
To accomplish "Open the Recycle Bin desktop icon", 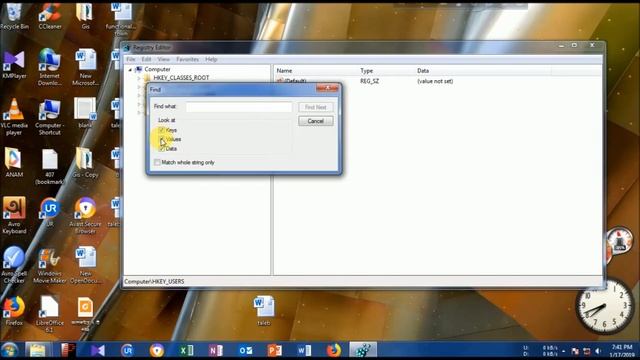I will 14,16.
